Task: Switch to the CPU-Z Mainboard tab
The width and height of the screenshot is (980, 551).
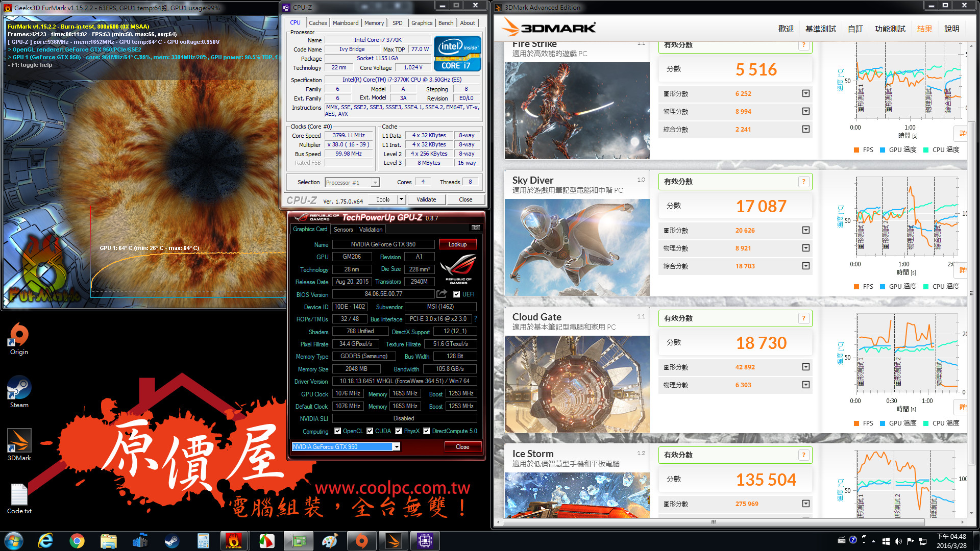Action: click(346, 23)
